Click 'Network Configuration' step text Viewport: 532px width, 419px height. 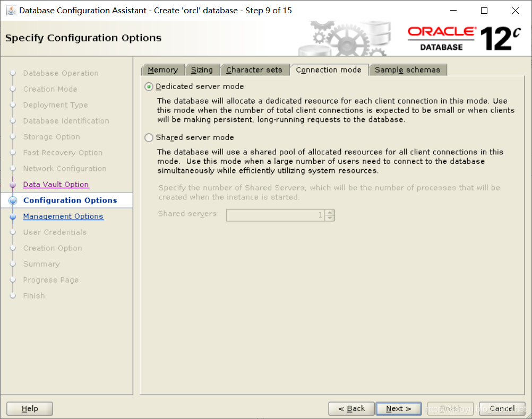[x=65, y=169]
